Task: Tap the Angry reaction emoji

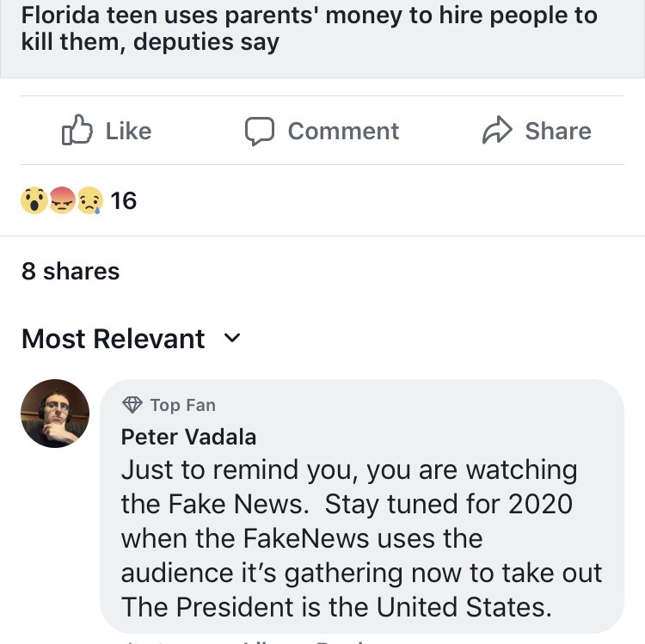Action: 62,200
